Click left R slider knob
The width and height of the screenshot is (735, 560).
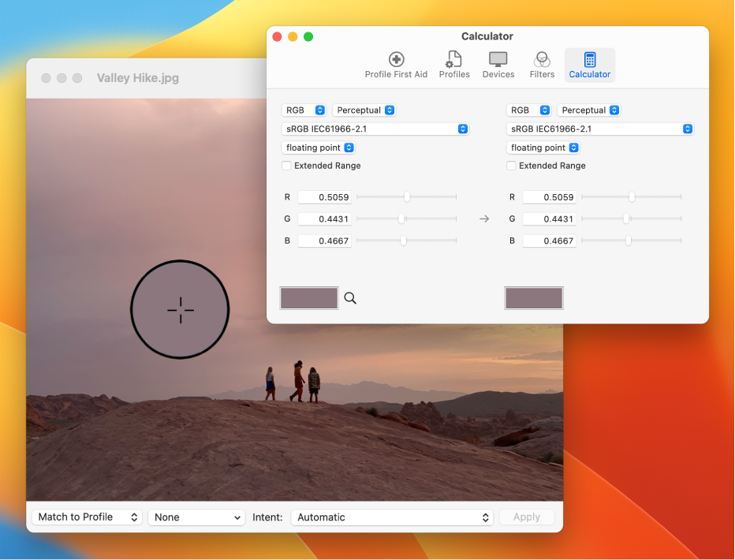[407, 197]
